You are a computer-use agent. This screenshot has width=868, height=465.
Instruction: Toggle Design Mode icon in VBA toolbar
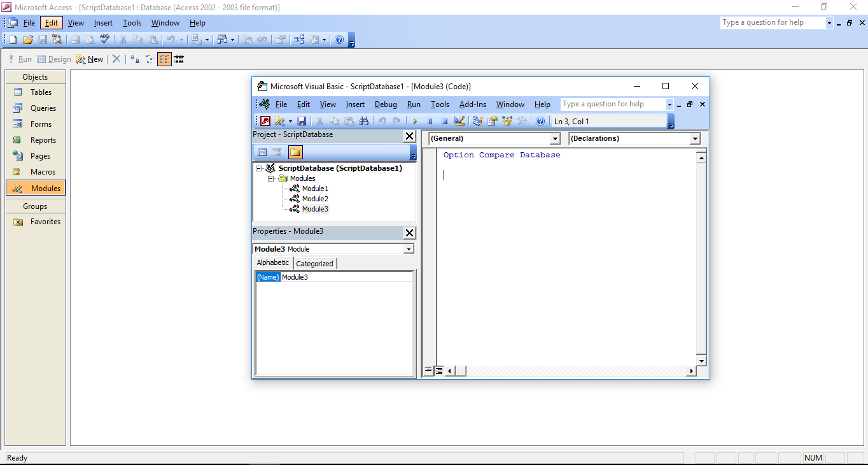click(x=459, y=121)
